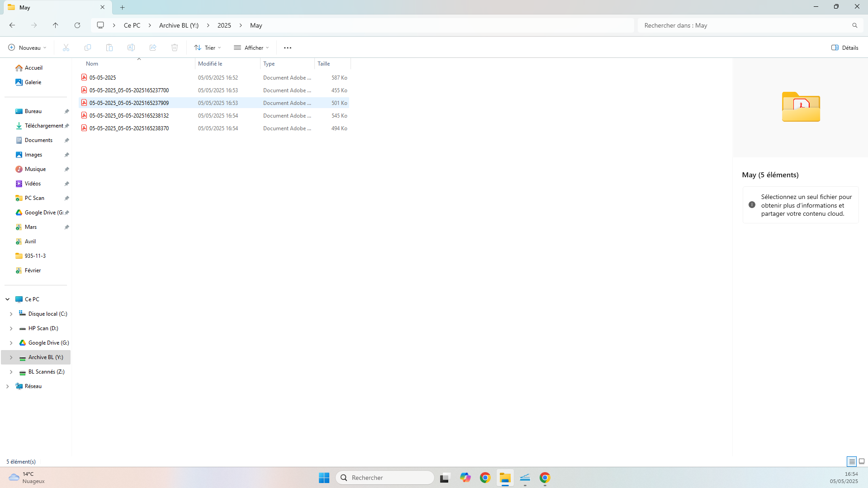This screenshot has height=488, width=868.
Task: Open the Afficher view dropdown
Action: 251,47
